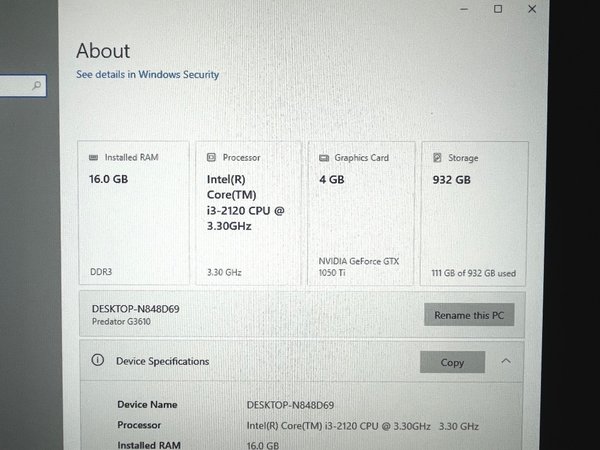The width and height of the screenshot is (600, 450).
Task: Focus the settings search input field
Action: pyautogui.click(x=15, y=86)
